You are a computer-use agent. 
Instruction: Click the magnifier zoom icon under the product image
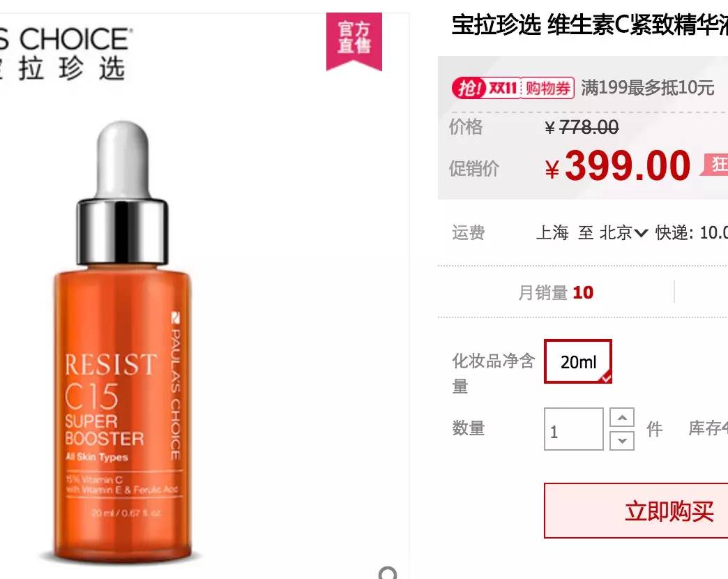coord(388,573)
